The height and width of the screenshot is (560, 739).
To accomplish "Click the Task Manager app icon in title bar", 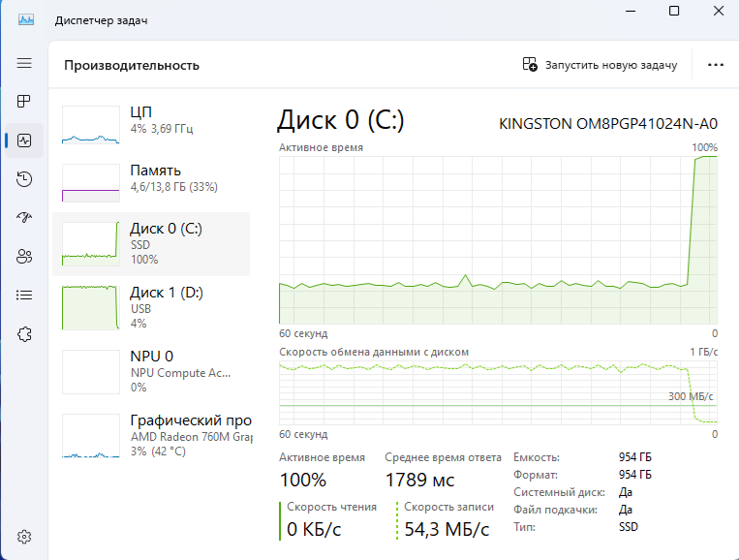I will pos(26,19).
